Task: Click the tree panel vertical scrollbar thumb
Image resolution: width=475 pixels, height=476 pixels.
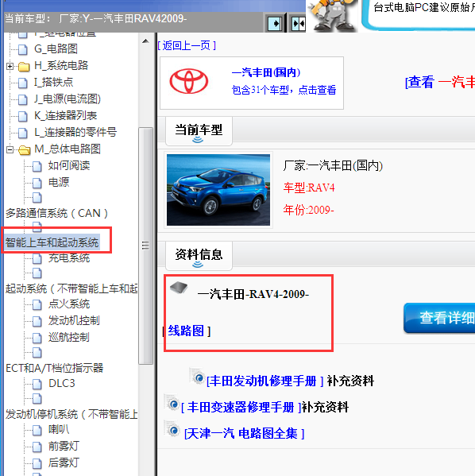Action: pyautogui.click(x=145, y=246)
